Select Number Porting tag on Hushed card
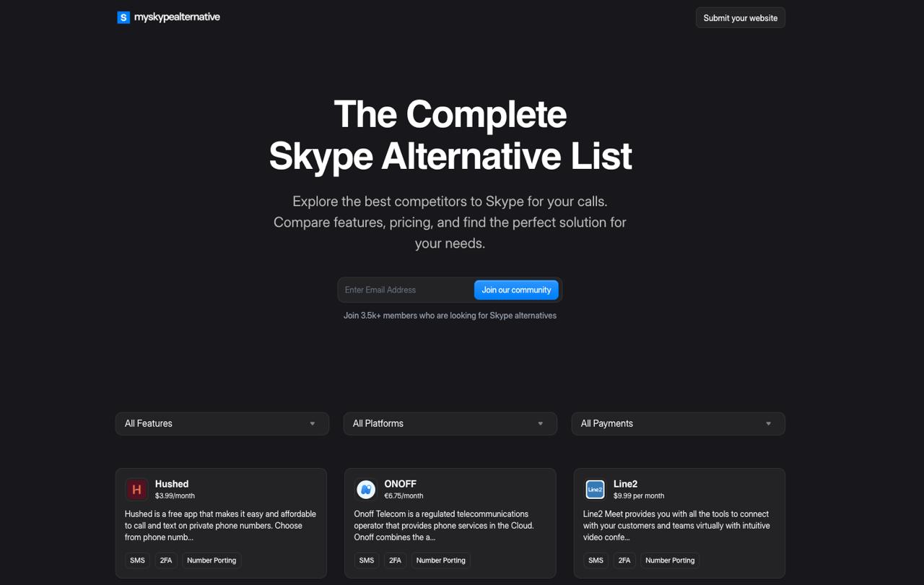Screen dimensions: 924x585 pos(212,560)
